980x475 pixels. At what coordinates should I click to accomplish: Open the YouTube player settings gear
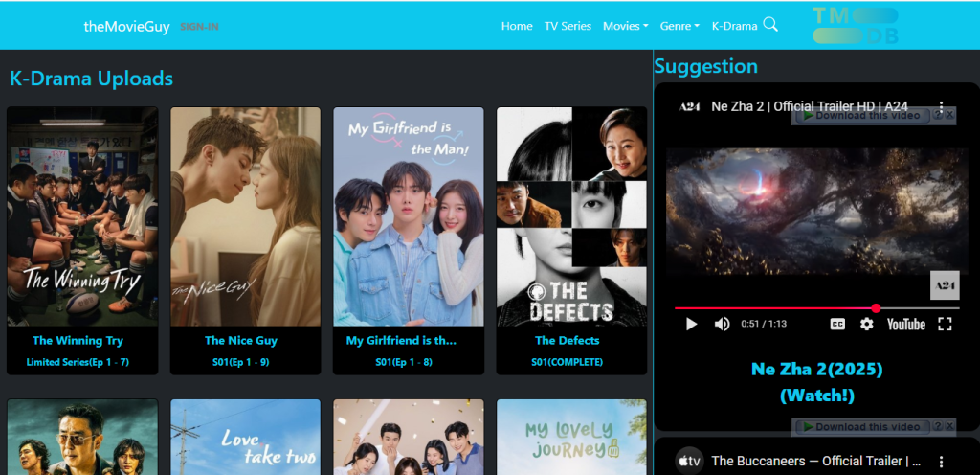click(x=866, y=324)
